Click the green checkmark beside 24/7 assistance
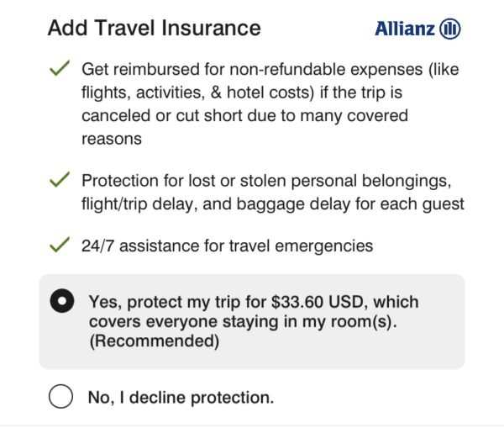504x428 pixels. coord(60,245)
